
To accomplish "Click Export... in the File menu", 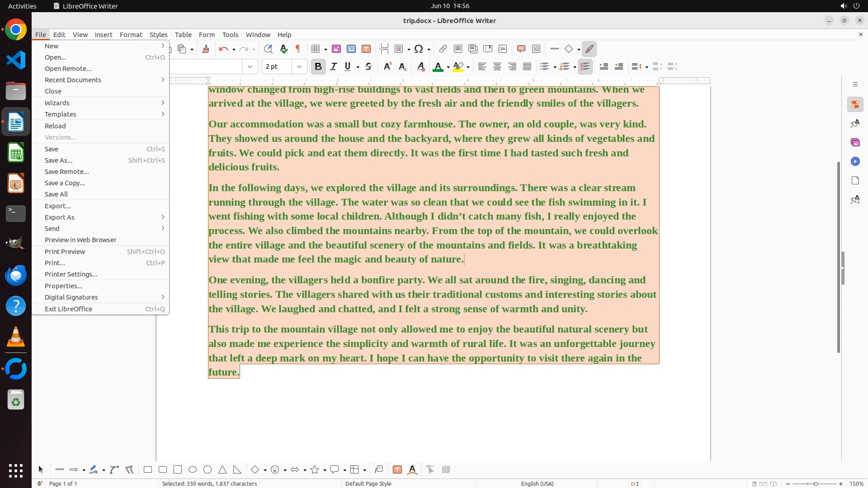I will point(58,206).
